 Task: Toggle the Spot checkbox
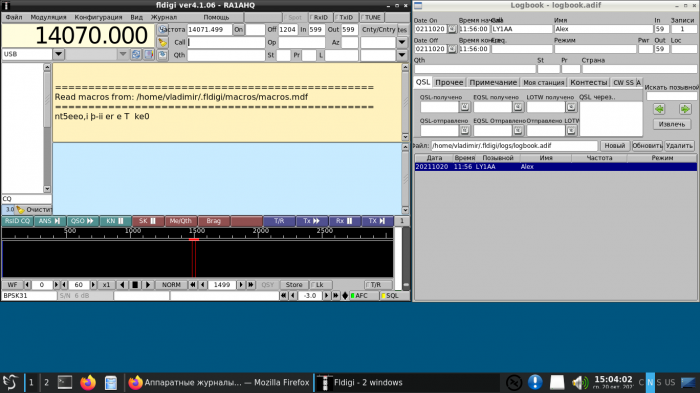[295, 17]
